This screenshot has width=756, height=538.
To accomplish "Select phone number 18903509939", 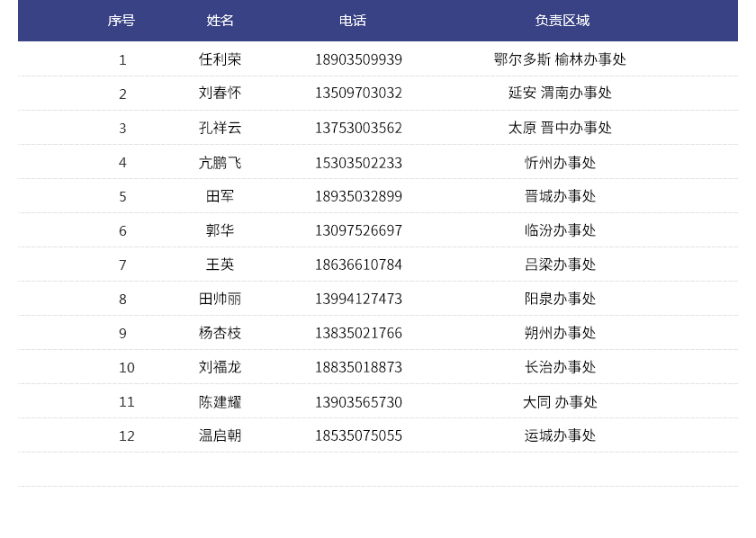I will click(x=358, y=59).
